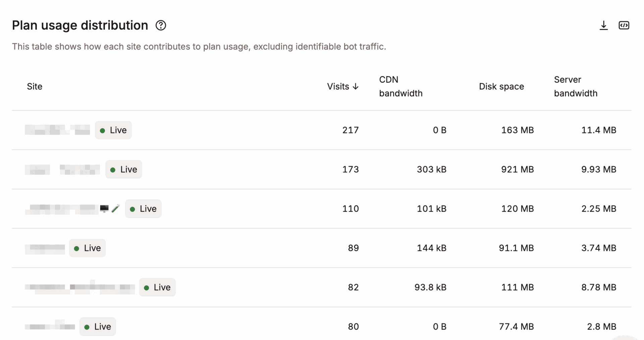Click the pencil icon next to the third site
The width and height of the screenshot is (644, 340).
click(x=115, y=208)
